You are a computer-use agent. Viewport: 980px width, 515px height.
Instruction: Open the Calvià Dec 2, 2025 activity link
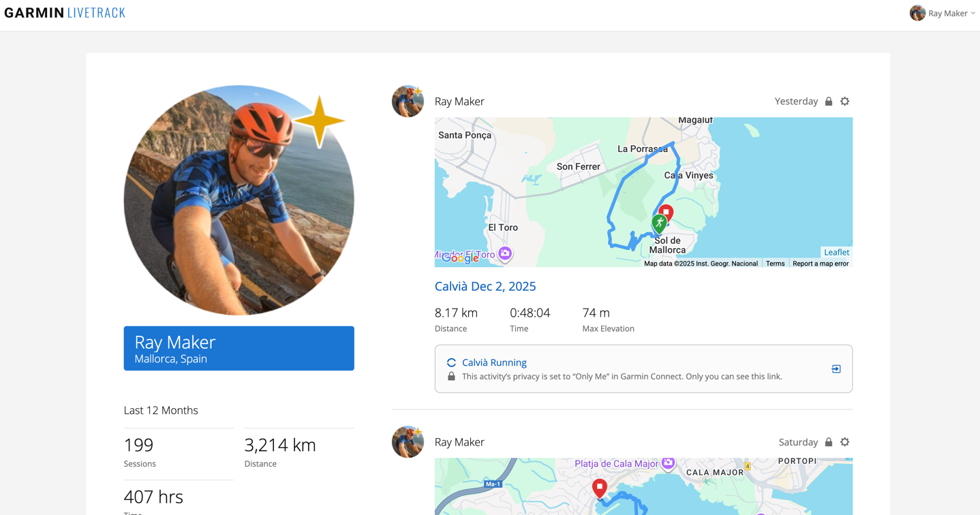[x=485, y=286]
